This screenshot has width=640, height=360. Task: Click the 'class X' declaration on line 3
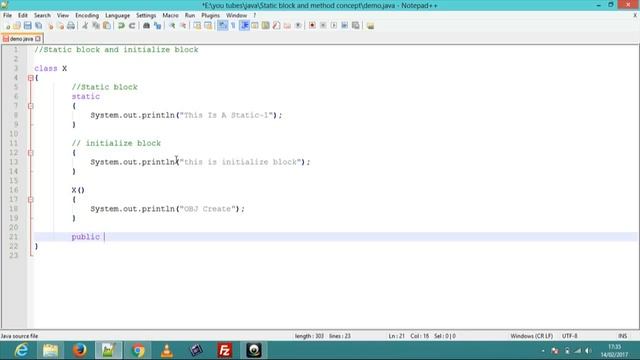51,68
